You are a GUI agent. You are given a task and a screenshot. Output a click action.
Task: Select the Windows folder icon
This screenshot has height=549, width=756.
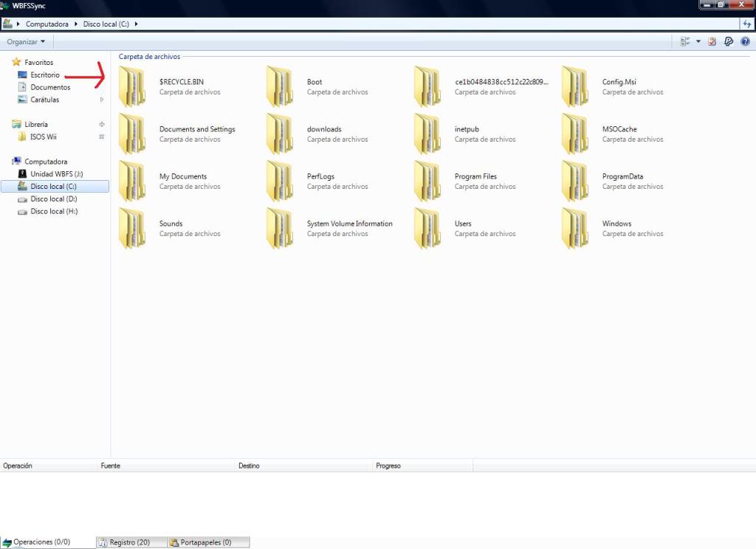click(x=574, y=229)
